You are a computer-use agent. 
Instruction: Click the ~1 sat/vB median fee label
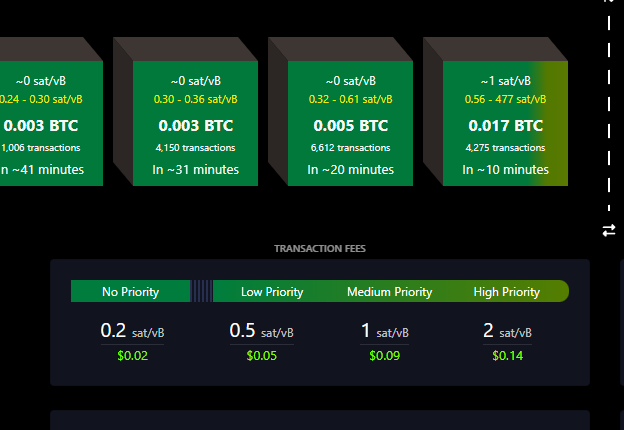pyautogui.click(x=505, y=81)
